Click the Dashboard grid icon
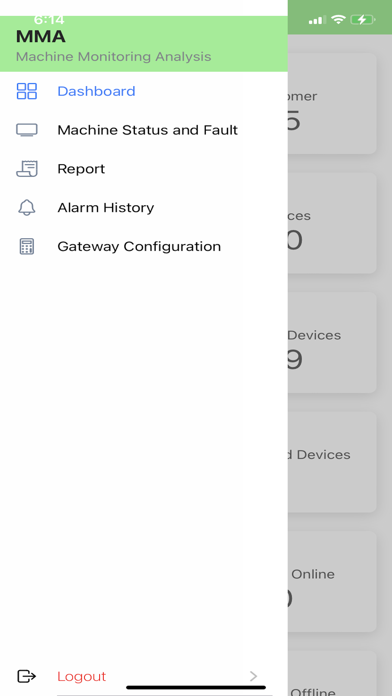This screenshot has height=696, width=392. click(x=27, y=91)
